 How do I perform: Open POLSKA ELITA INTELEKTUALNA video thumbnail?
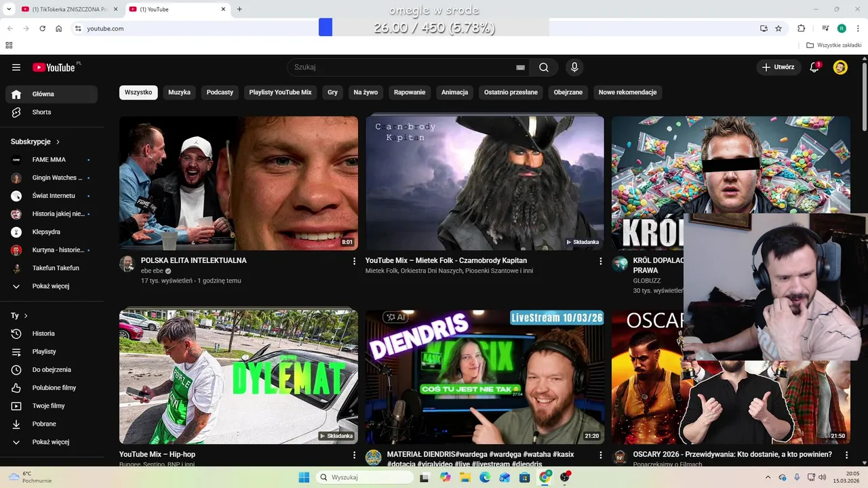239,183
